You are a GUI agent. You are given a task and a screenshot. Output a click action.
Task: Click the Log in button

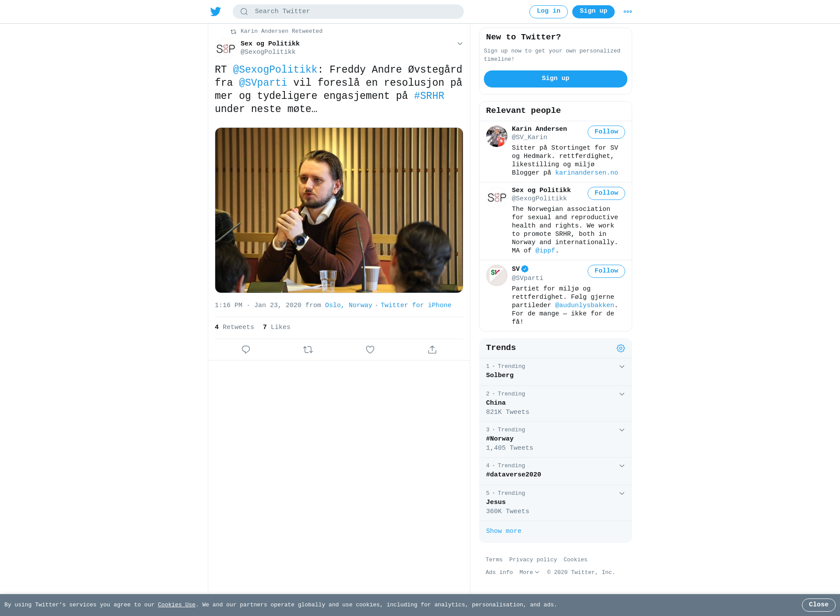coord(549,12)
